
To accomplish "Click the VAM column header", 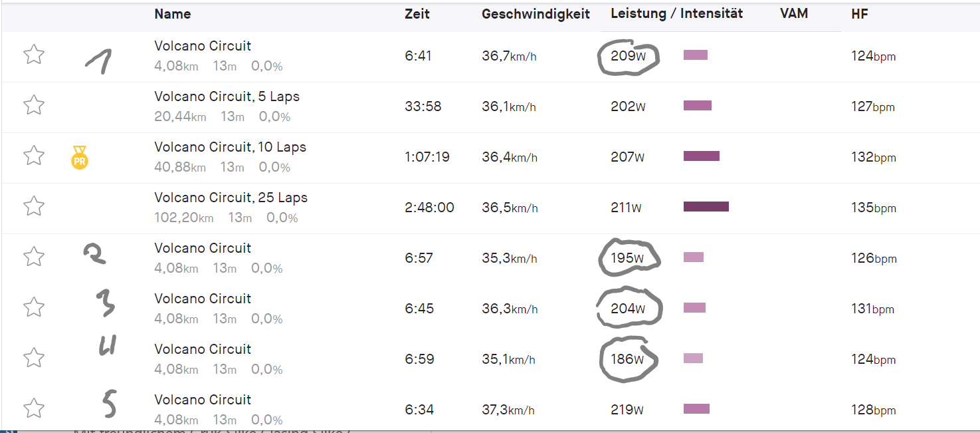I will pyautogui.click(x=793, y=13).
